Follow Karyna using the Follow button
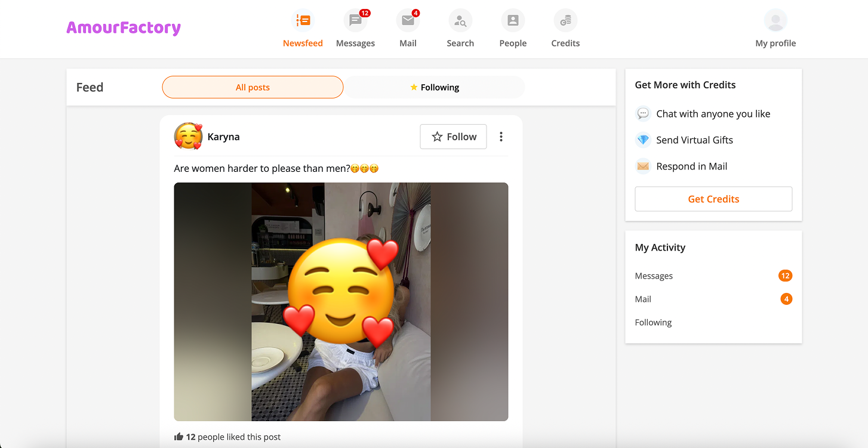868x448 pixels. pos(453,137)
